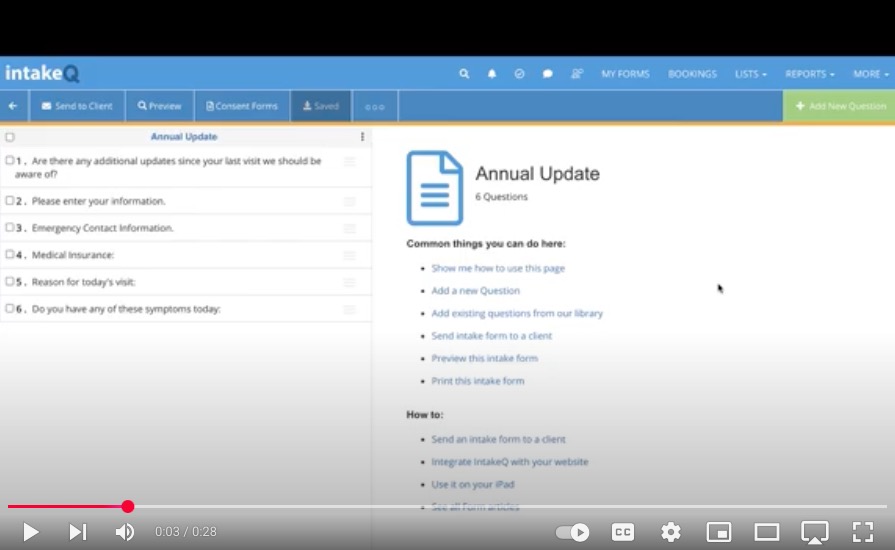Enable miniplayer mode
The width and height of the screenshot is (895, 550).
[719, 532]
